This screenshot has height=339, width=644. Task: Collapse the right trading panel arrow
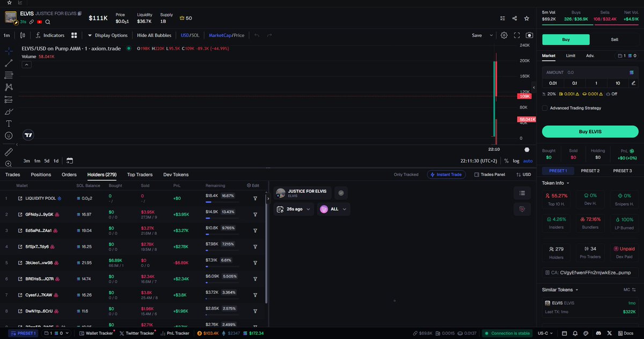tap(533, 87)
